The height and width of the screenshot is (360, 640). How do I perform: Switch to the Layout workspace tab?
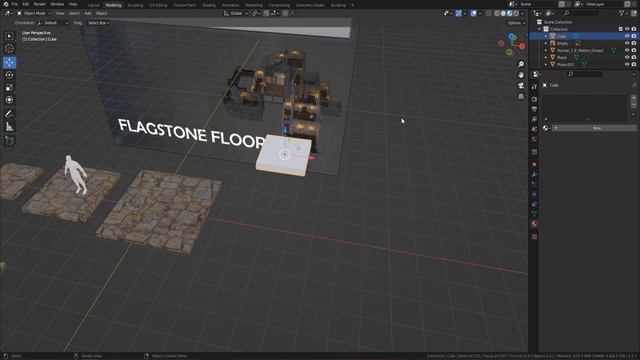[93, 5]
